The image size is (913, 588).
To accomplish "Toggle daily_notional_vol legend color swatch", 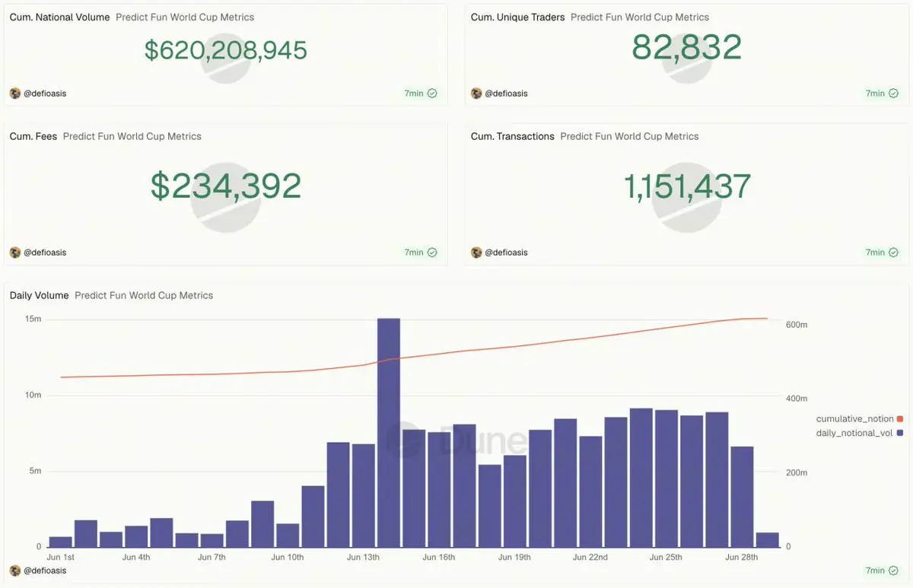I will [900, 433].
